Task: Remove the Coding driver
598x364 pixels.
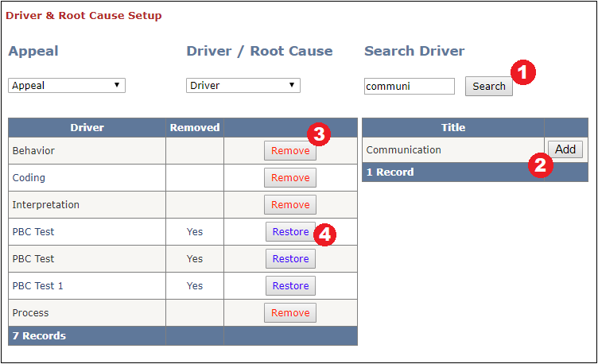Action: coord(290,177)
